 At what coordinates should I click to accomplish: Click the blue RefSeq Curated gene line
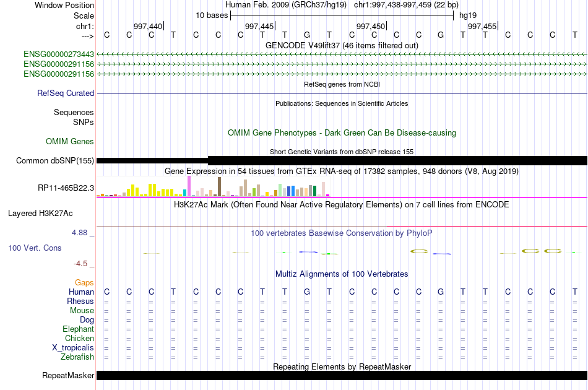tap(342, 93)
